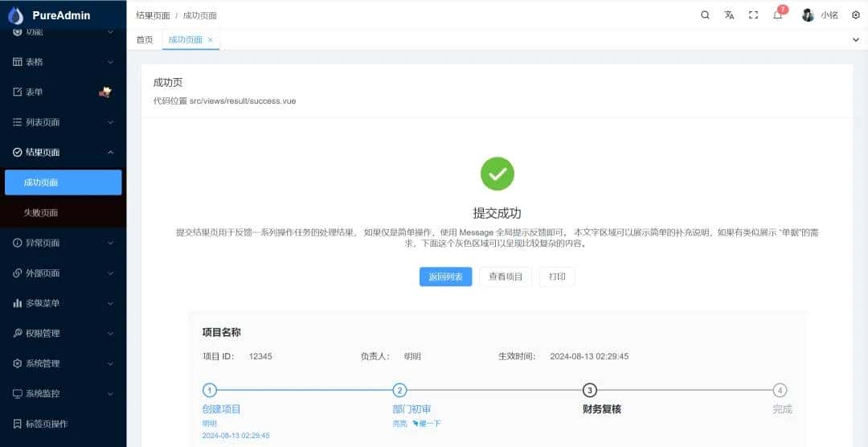Click the green success checkmark icon
The height and width of the screenshot is (447, 868).
pos(497,174)
